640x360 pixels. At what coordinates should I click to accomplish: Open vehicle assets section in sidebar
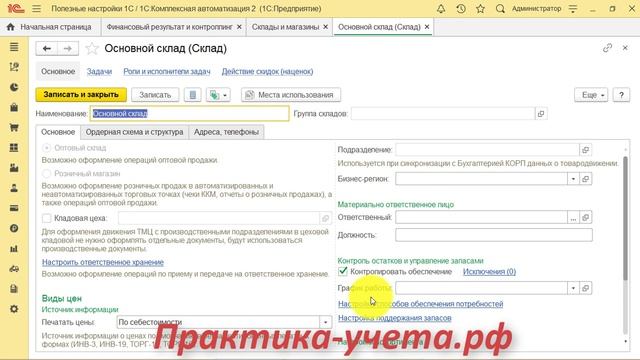coord(14,269)
